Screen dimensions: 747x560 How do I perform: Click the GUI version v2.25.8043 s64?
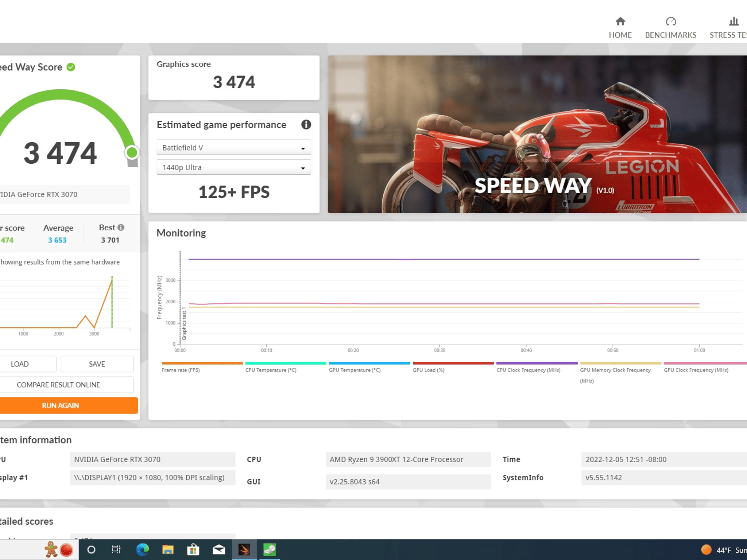tap(408, 482)
